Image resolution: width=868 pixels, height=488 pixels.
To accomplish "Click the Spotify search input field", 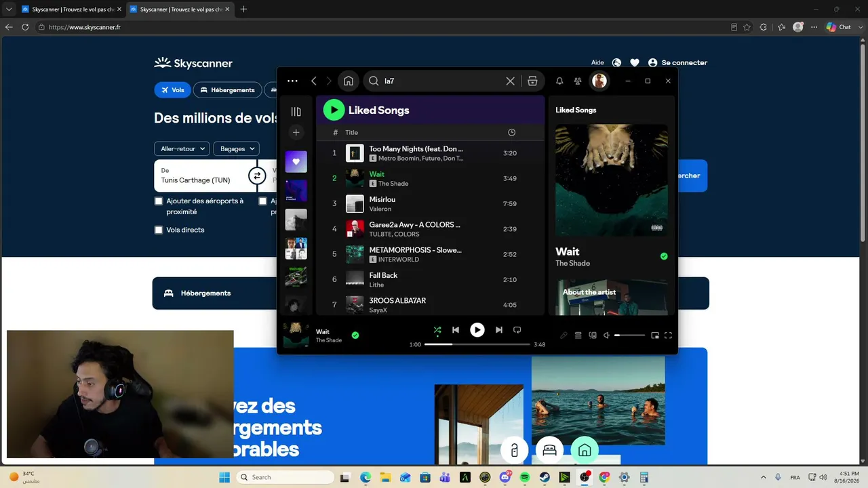I will point(442,81).
